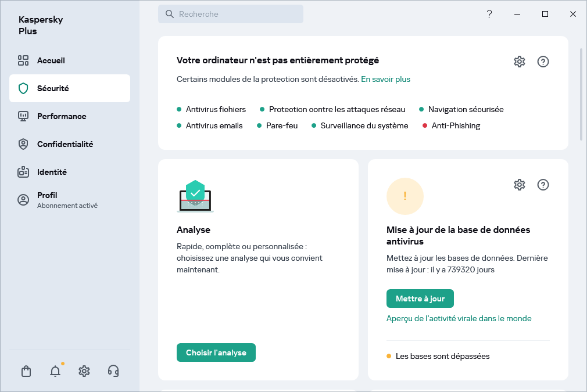Switch to the Accueil section
587x392 pixels.
point(51,60)
